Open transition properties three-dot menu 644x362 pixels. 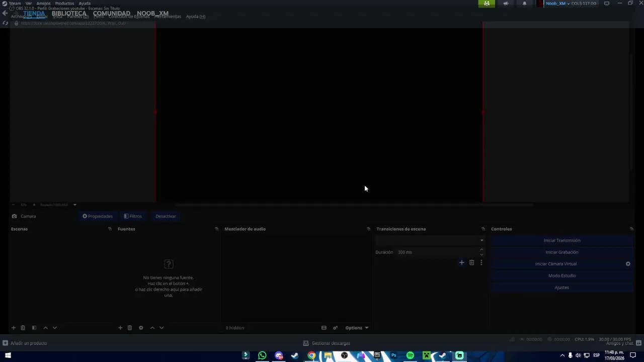(x=481, y=262)
